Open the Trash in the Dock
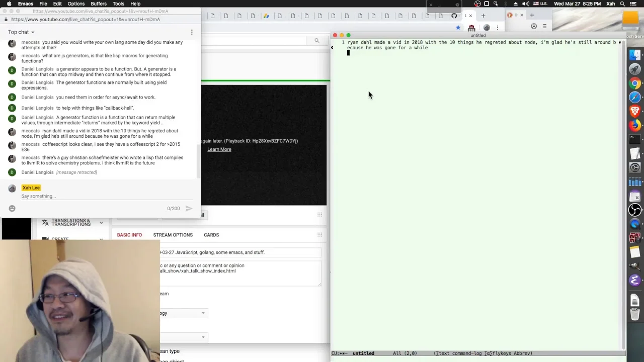The image size is (644, 362). pos(635,315)
